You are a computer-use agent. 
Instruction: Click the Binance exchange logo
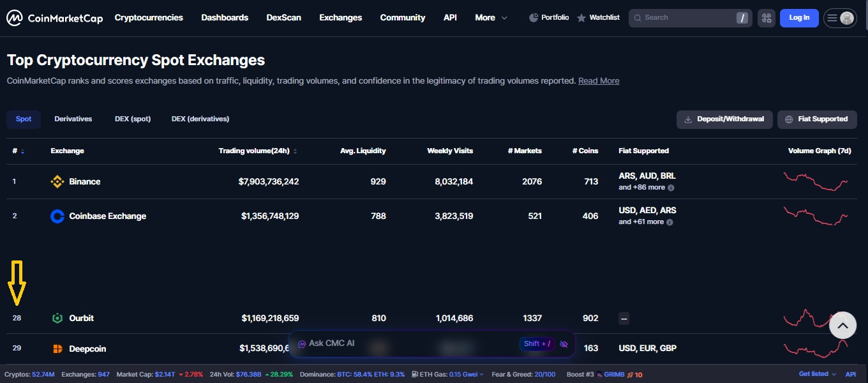tap(57, 182)
